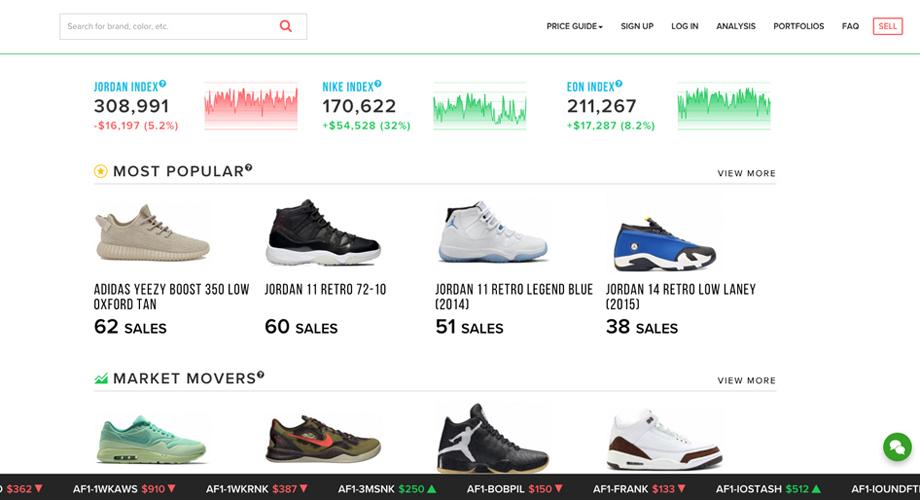The height and width of the screenshot is (500, 920).
Task: Open the white and brown Jordan 3 image
Action: 664,440
